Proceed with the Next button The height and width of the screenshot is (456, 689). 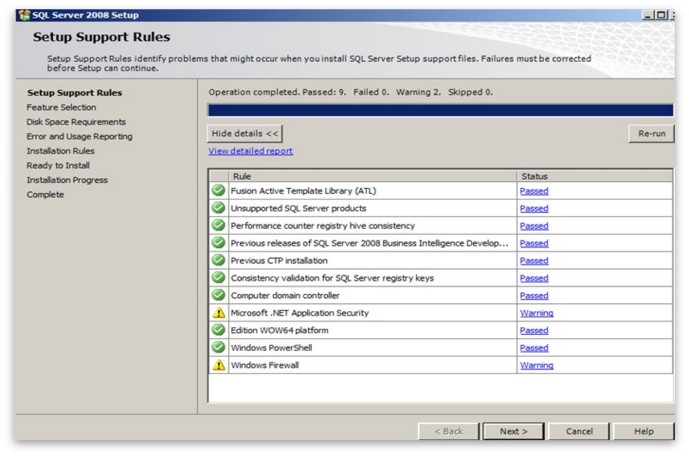[x=513, y=431]
